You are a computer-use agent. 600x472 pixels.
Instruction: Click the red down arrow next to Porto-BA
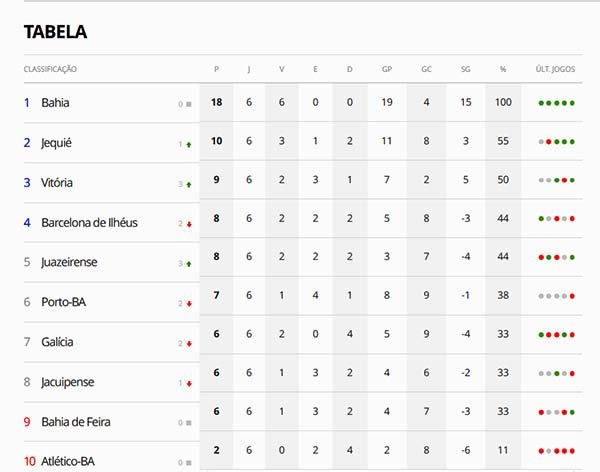click(x=188, y=304)
